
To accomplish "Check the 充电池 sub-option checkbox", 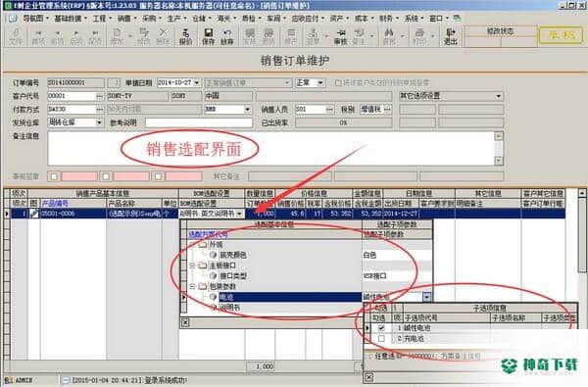I will coord(381,339).
